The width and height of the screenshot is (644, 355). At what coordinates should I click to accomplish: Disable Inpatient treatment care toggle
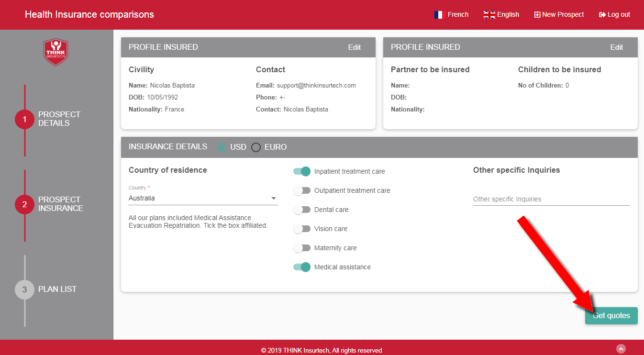pos(302,171)
